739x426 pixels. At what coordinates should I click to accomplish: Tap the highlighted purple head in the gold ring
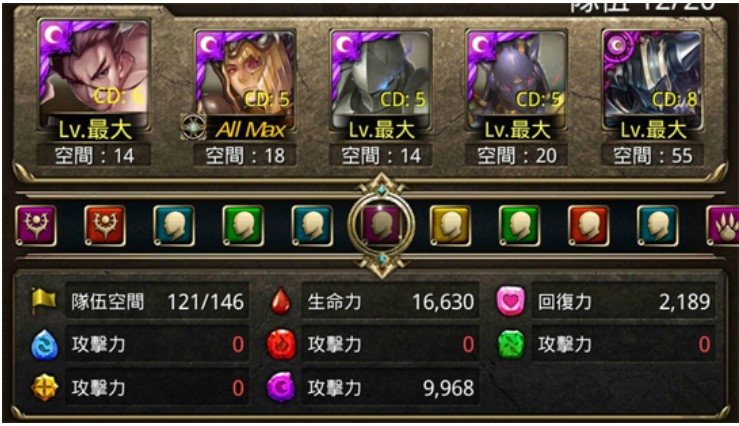381,225
